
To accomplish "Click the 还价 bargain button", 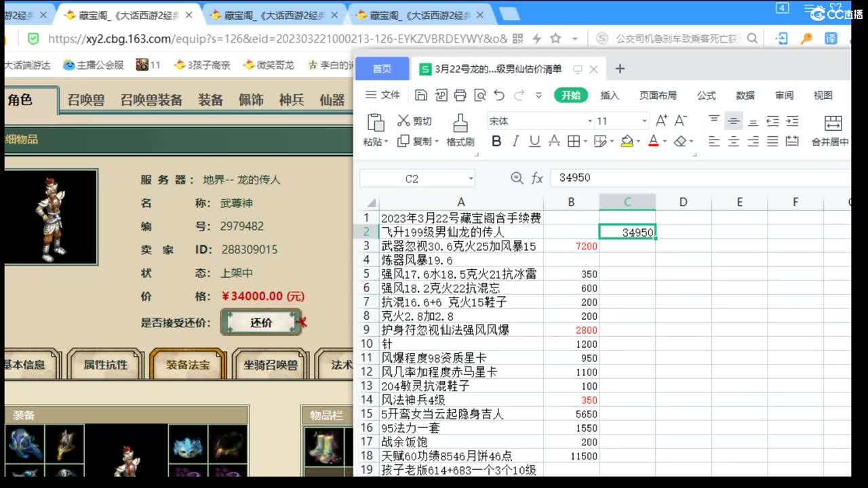I will 261,323.
